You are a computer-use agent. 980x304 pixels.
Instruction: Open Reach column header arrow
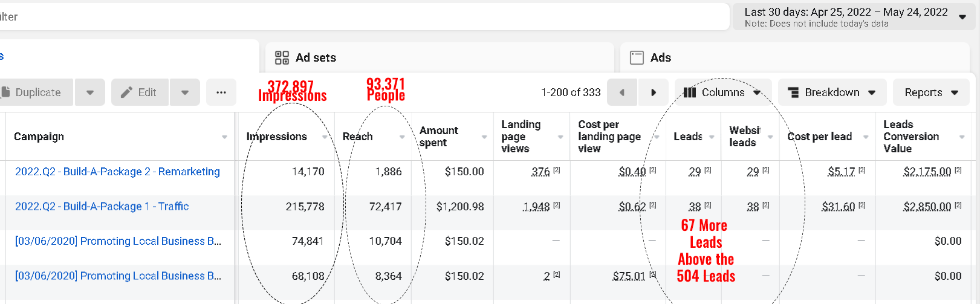click(x=402, y=137)
